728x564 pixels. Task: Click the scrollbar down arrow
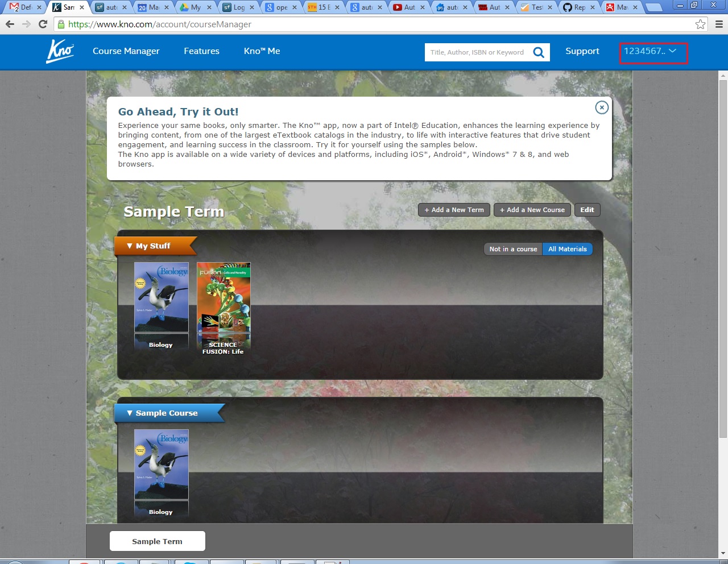coord(723,553)
